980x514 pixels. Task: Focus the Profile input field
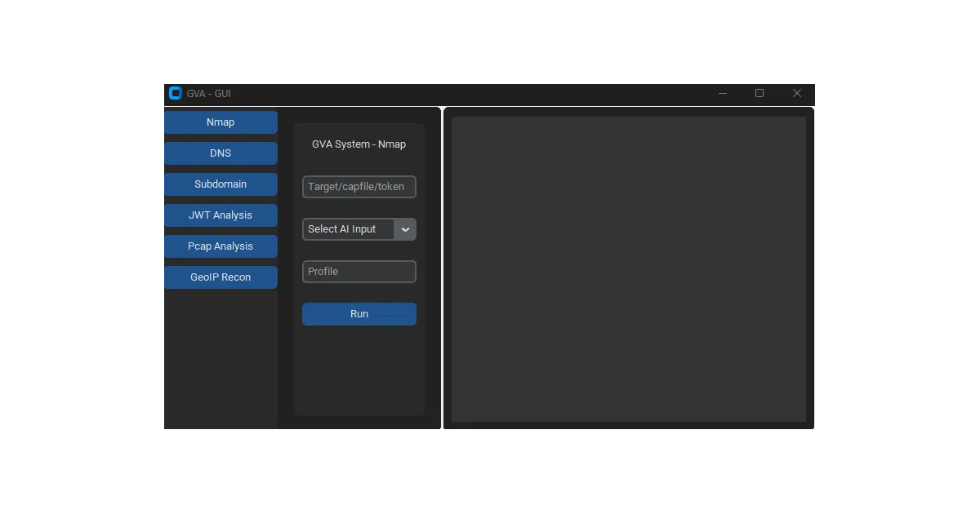[x=359, y=272]
